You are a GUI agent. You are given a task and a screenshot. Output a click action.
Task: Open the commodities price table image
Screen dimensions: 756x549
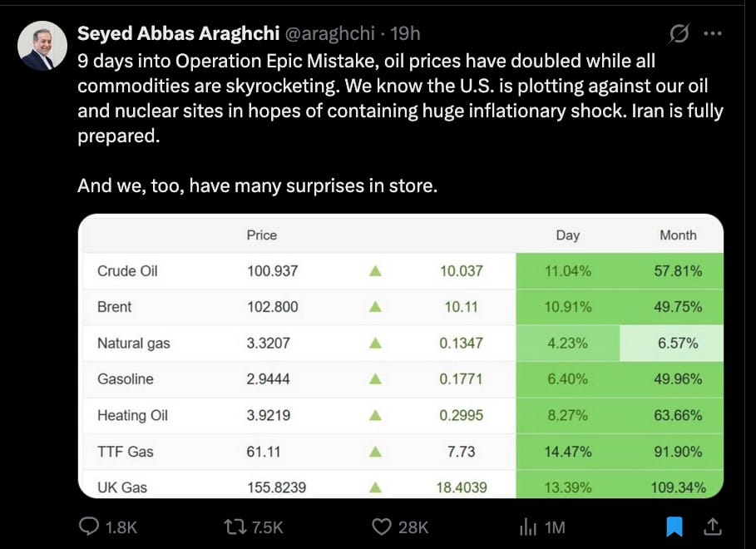point(400,356)
